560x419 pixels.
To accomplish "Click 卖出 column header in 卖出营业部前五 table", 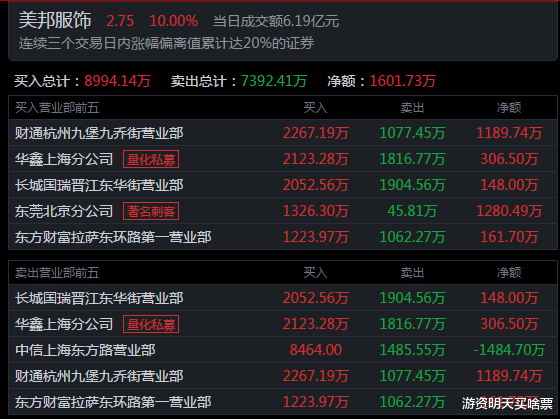I will point(412,273).
